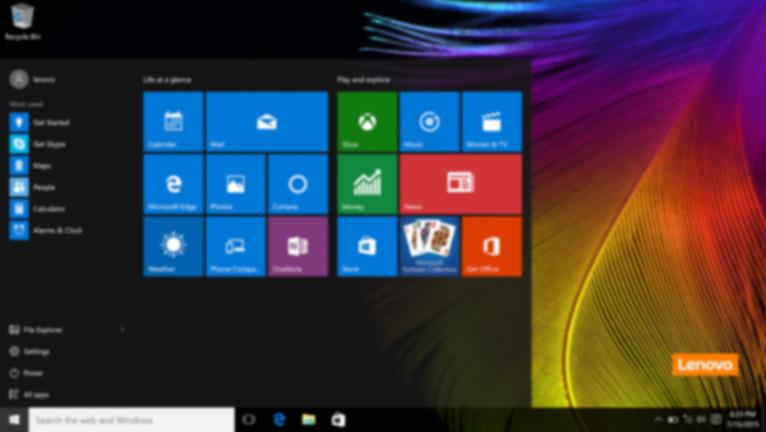Open the Calendar tile

[x=173, y=121]
